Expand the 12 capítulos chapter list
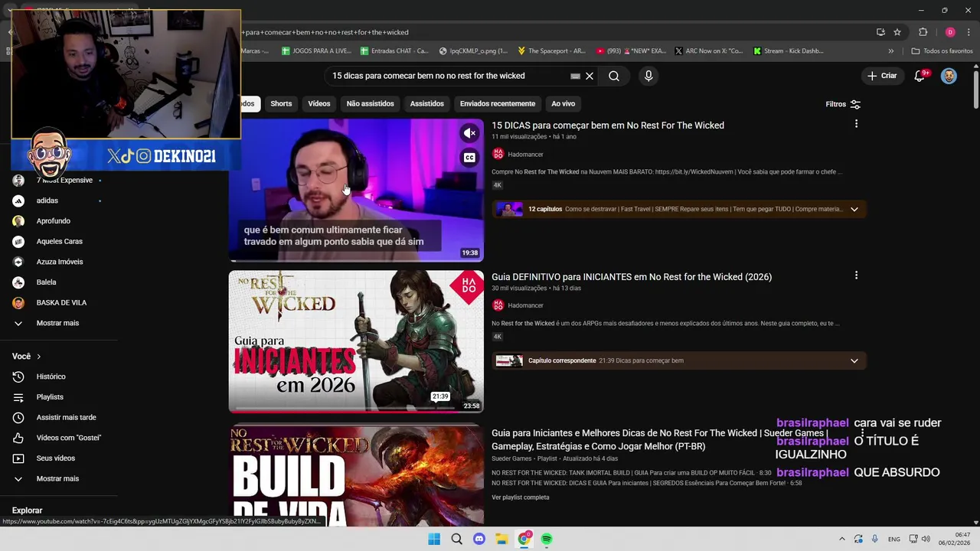This screenshot has width=980, height=551. click(854, 209)
